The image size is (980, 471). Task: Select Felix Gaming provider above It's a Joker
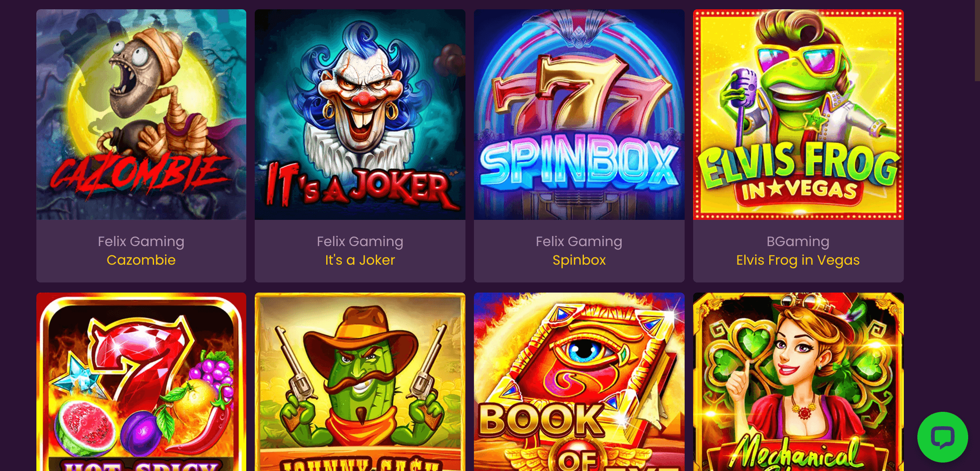tap(360, 241)
